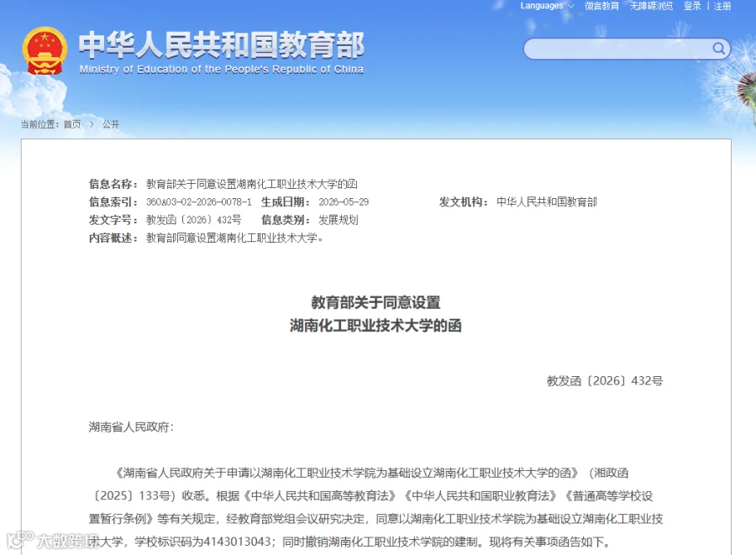This screenshot has height=555, width=756.
Task: Click the 信息索引 label
Action: [113, 202]
